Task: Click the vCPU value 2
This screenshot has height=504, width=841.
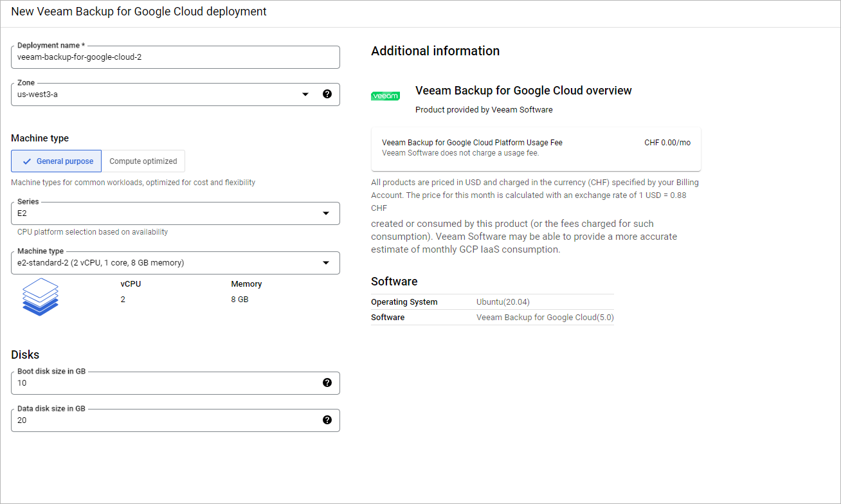Action: coord(123,300)
